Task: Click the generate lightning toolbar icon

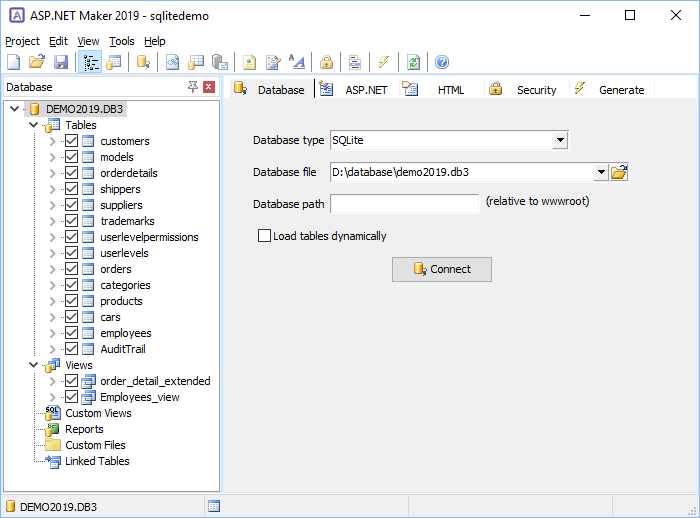Action: point(383,62)
